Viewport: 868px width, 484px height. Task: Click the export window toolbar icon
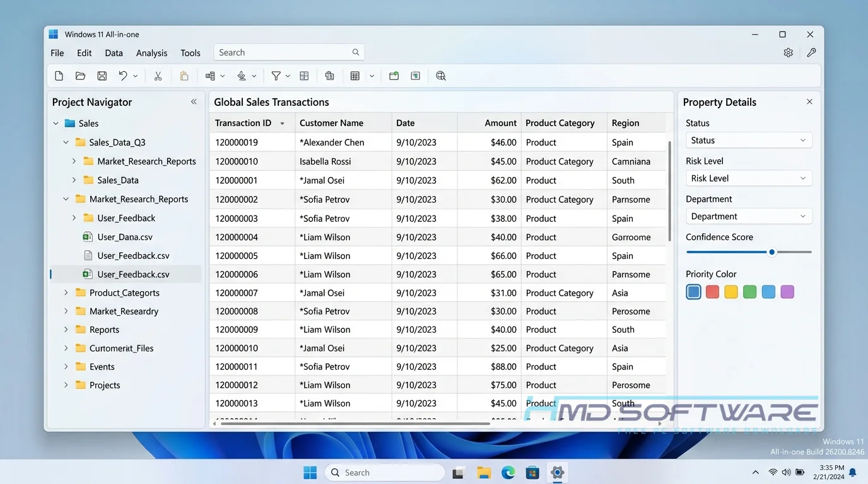coord(415,76)
